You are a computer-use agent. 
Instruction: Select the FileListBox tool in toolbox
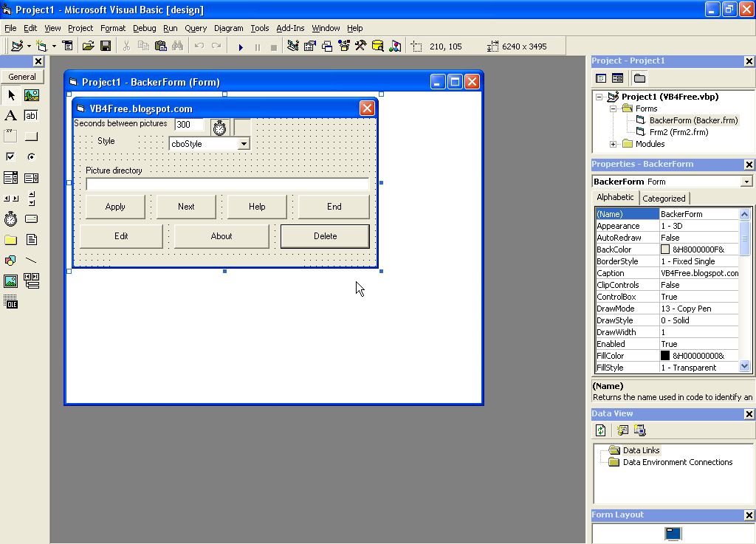31,240
